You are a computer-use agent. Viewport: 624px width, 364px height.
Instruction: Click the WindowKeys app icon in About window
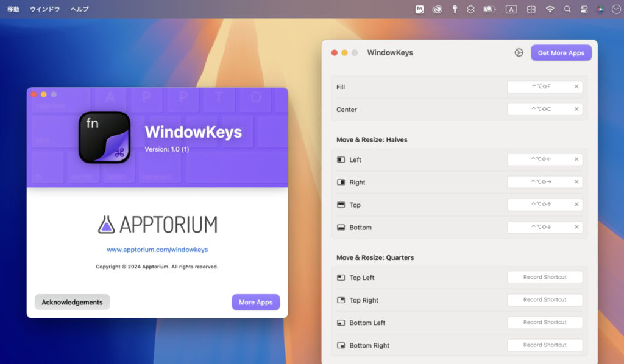coord(104,138)
